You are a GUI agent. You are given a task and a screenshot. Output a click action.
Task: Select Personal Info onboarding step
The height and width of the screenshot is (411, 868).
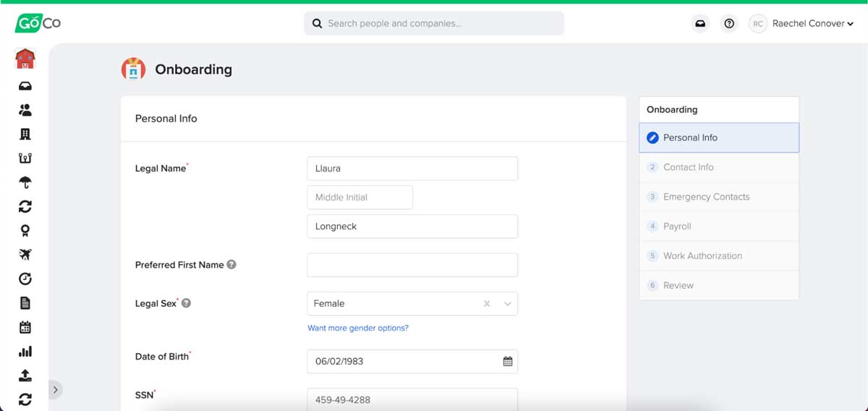click(719, 137)
